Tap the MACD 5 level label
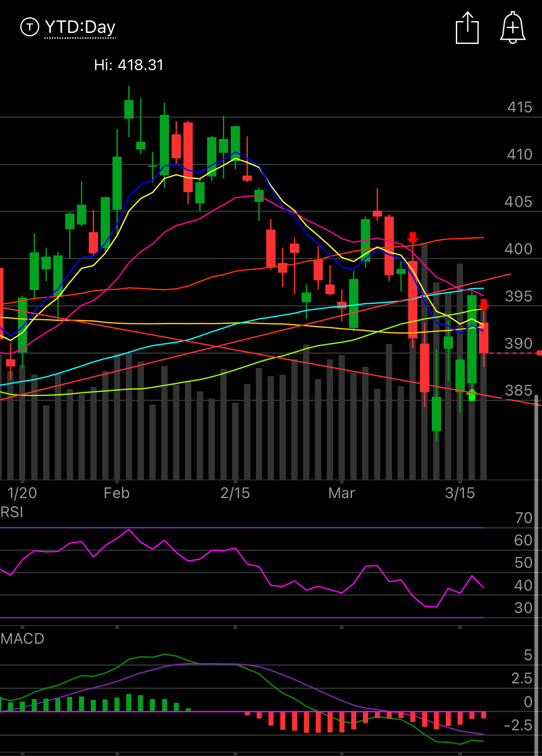This screenshot has height=756, width=542. click(x=528, y=655)
